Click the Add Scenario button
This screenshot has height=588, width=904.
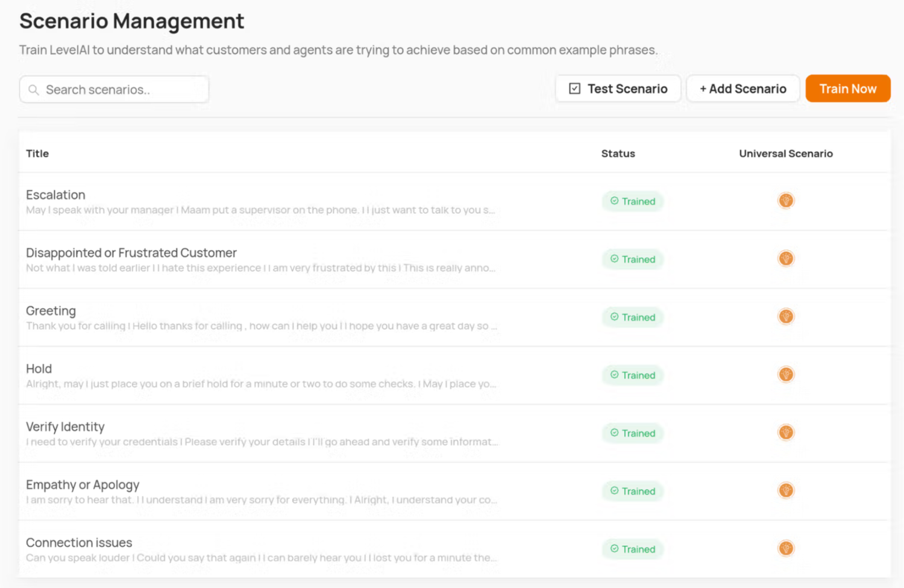point(743,89)
